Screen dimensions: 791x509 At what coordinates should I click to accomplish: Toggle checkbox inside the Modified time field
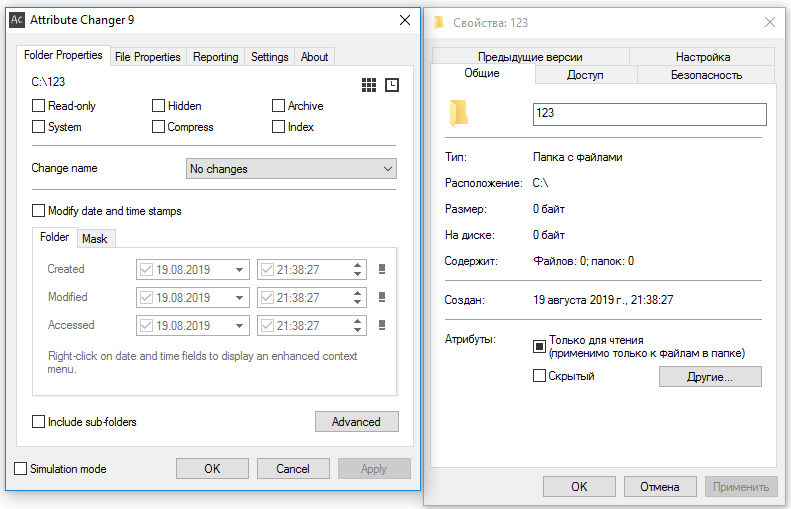pos(267,298)
